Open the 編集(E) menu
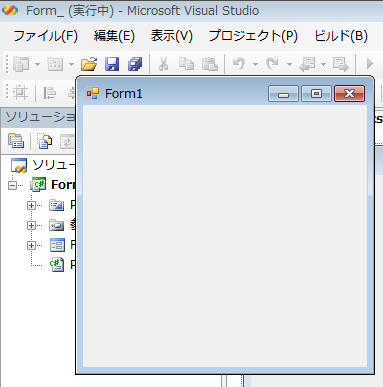This screenshot has width=383, height=387. (x=114, y=36)
